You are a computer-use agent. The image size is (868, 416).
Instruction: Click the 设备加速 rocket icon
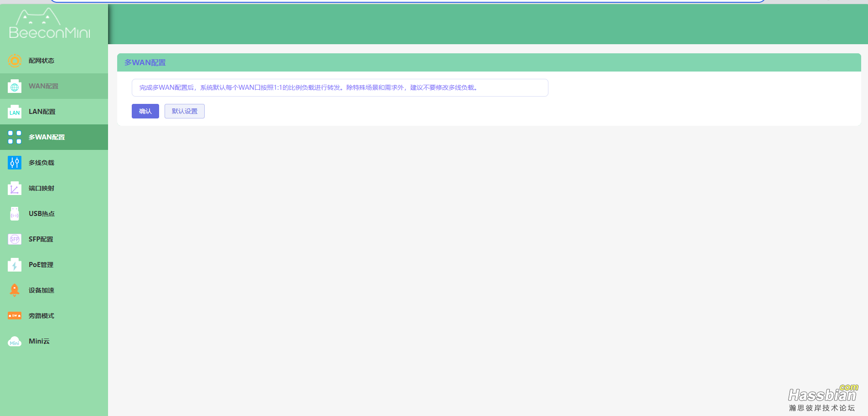15,290
